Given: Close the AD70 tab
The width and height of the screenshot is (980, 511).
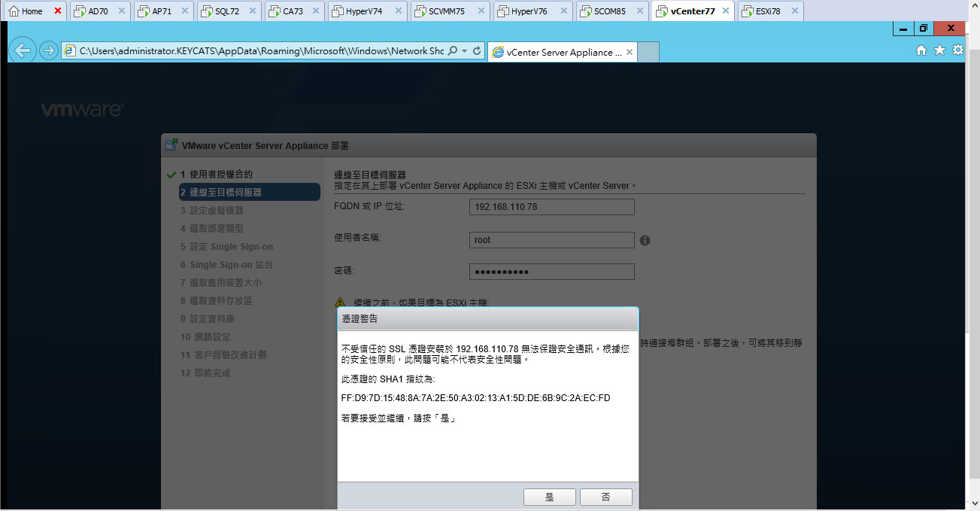Looking at the screenshot, I should tap(122, 11).
